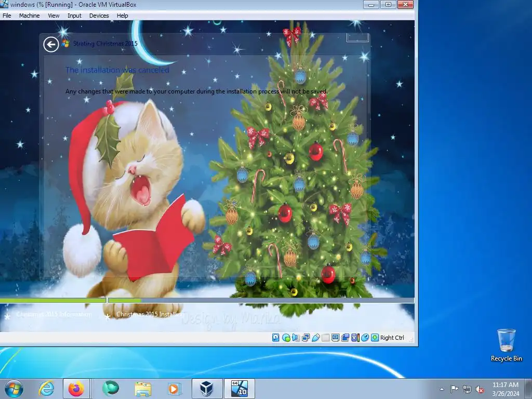
Task: Click the "Any changes that were made" message
Action: [196, 91]
